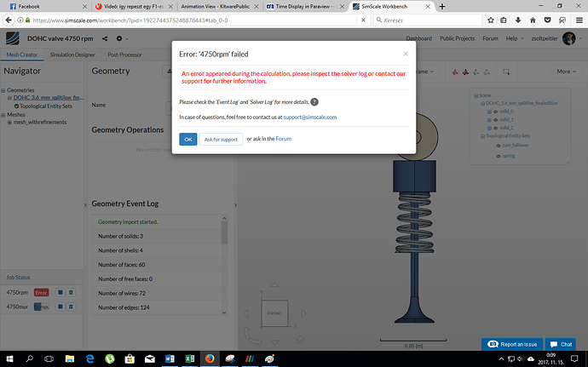Rotate view using the cube's right arrow
This screenshot has height=367, width=588.
click(x=303, y=313)
